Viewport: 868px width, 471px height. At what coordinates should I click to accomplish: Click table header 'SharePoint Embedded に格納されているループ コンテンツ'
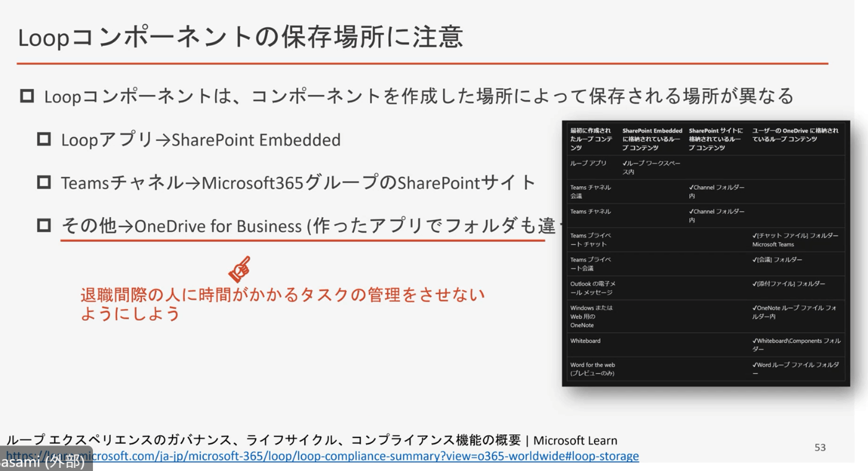pyautogui.click(x=652, y=139)
